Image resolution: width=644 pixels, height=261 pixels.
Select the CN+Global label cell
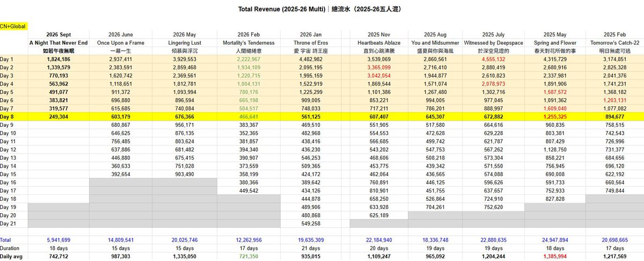(13, 26)
